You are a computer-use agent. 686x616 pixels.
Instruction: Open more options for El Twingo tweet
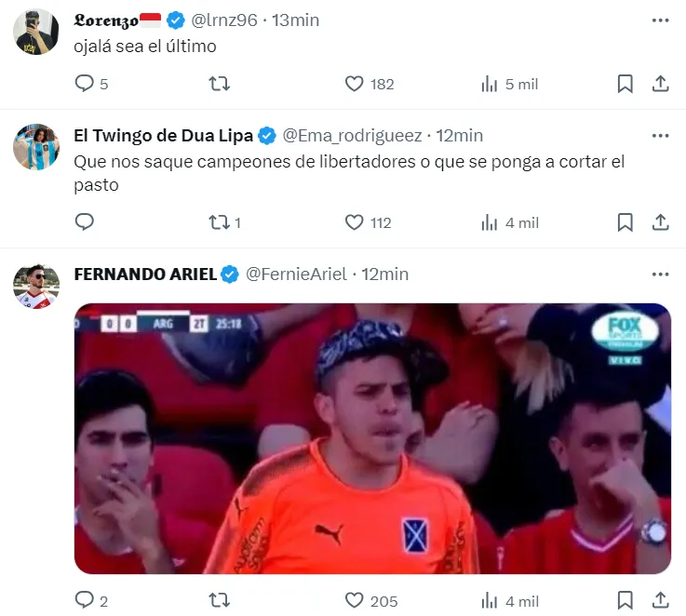660,136
